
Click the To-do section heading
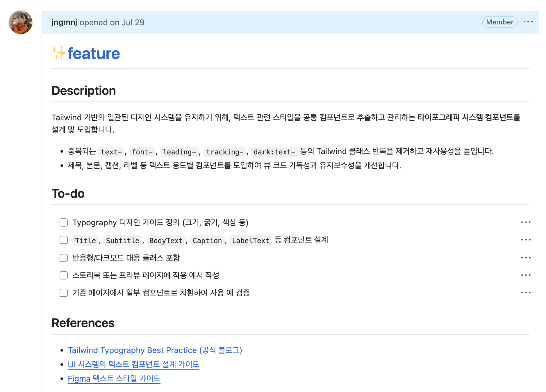point(68,194)
